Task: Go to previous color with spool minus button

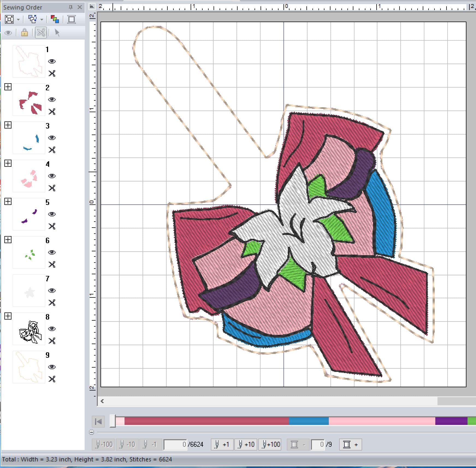Action: click(298, 445)
